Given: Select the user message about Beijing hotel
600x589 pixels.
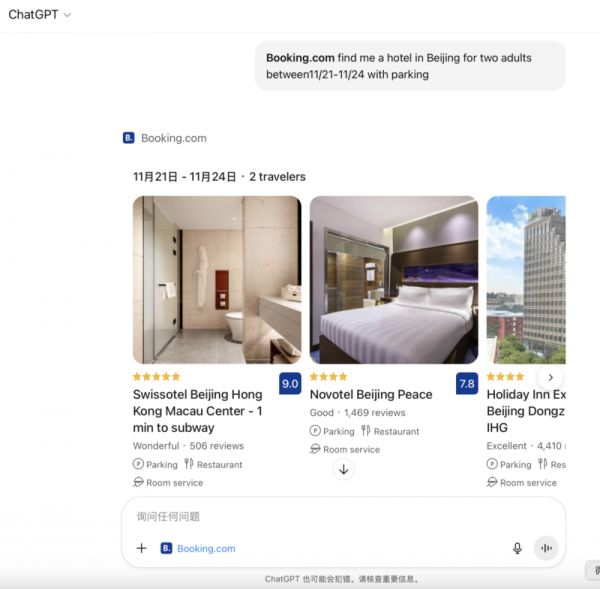Looking at the screenshot, I should [410, 66].
